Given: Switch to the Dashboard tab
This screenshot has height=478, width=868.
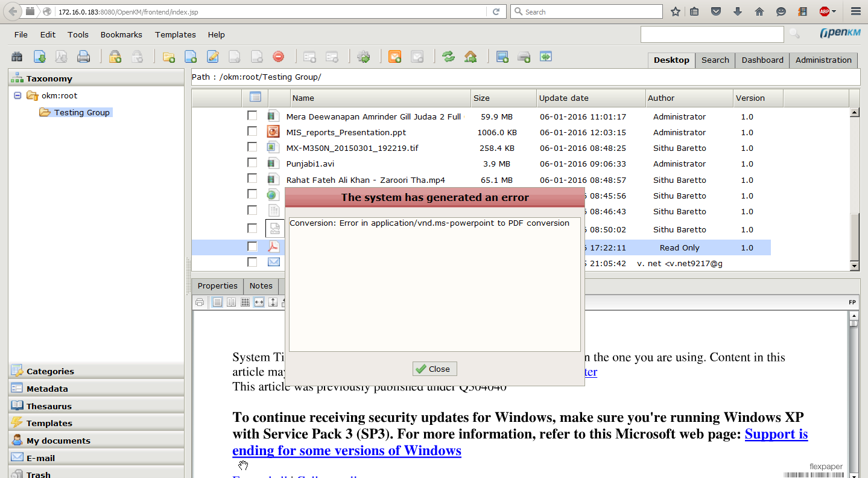Looking at the screenshot, I should click(762, 60).
